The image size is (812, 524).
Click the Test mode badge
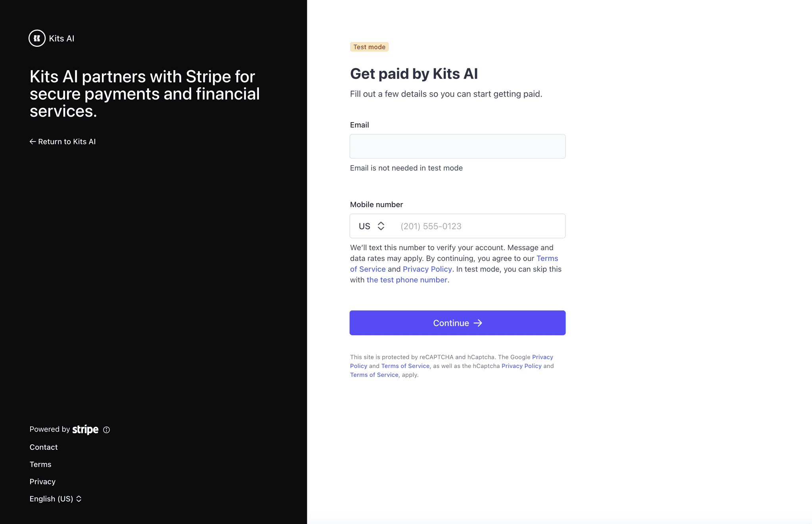coord(369,47)
